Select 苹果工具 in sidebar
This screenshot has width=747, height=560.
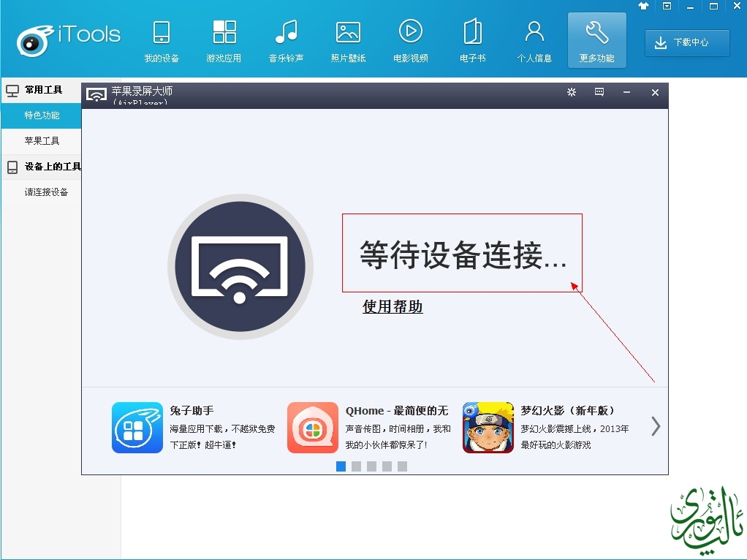(42, 141)
